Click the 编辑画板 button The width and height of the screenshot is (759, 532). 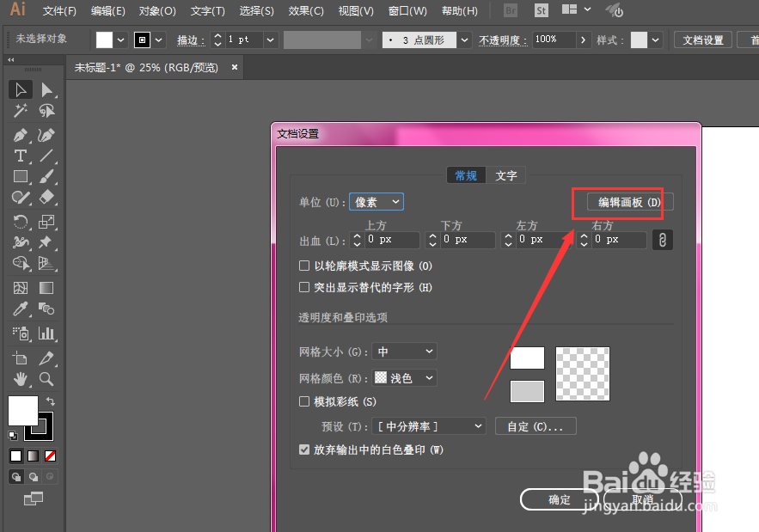pos(630,202)
